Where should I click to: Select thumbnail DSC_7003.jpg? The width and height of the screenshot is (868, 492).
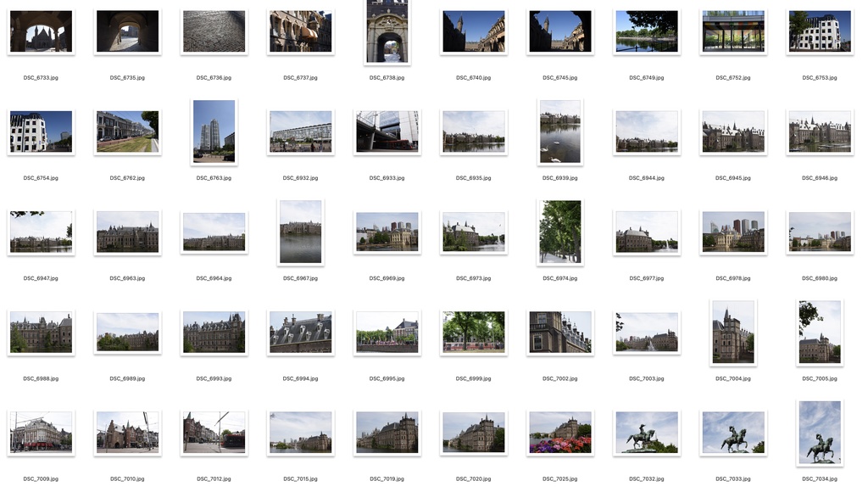[647, 333]
